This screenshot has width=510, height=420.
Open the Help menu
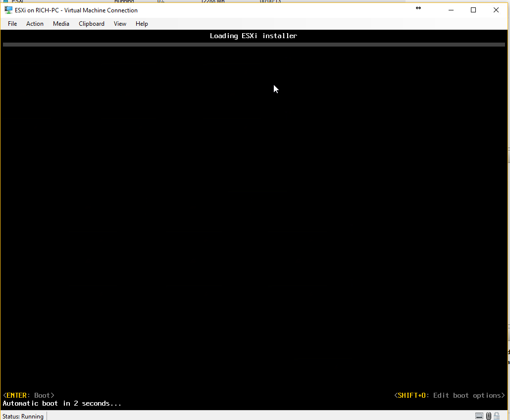pyautogui.click(x=142, y=24)
